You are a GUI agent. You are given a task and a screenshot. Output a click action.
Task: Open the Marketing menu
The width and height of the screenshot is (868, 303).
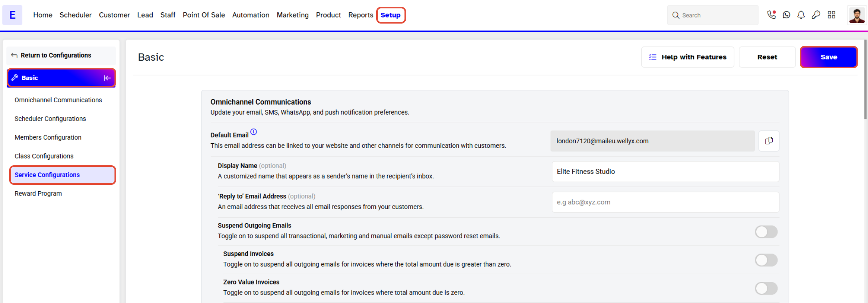click(x=293, y=15)
